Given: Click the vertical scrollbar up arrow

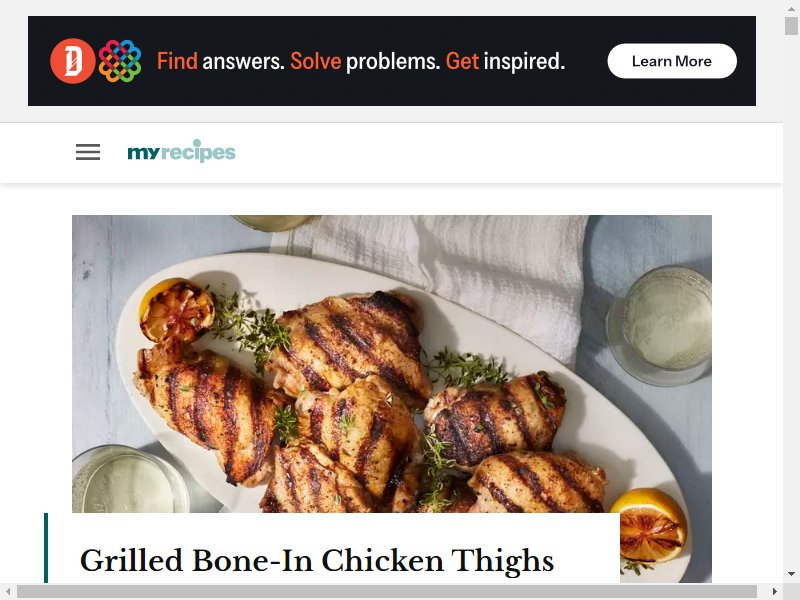Looking at the screenshot, I should coord(791,8).
